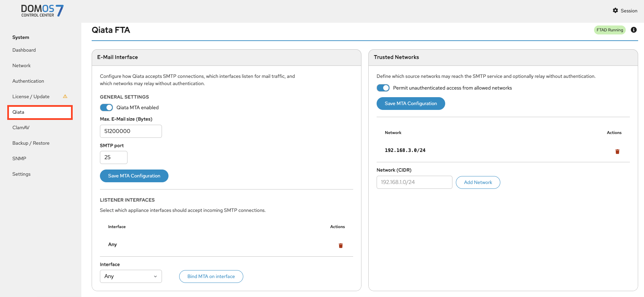
Task: Click the FTAD Running status badge
Action: pos(610,30)
